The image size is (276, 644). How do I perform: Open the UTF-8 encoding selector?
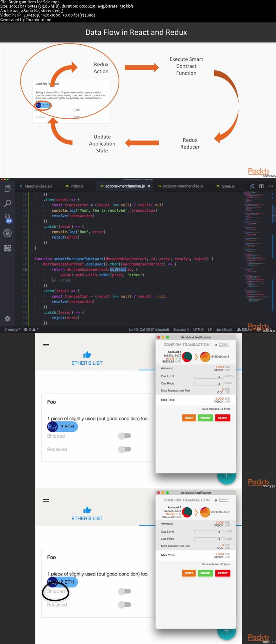coord(198,330)
